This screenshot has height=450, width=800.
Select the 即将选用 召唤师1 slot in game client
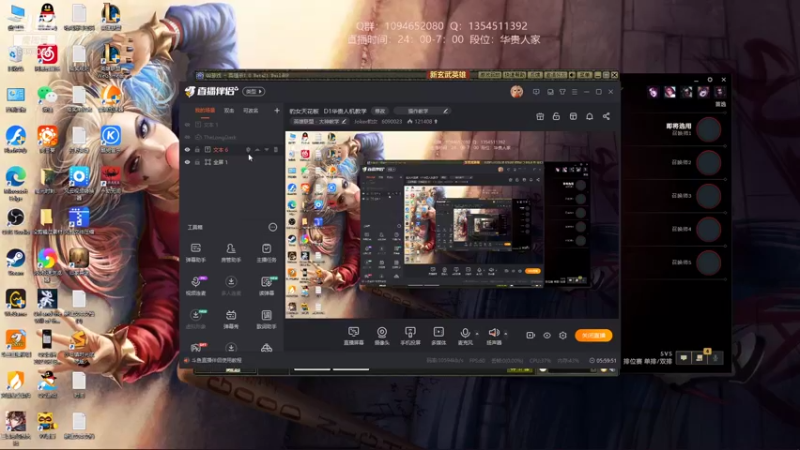pyautogui.click(x=709, y=129)
